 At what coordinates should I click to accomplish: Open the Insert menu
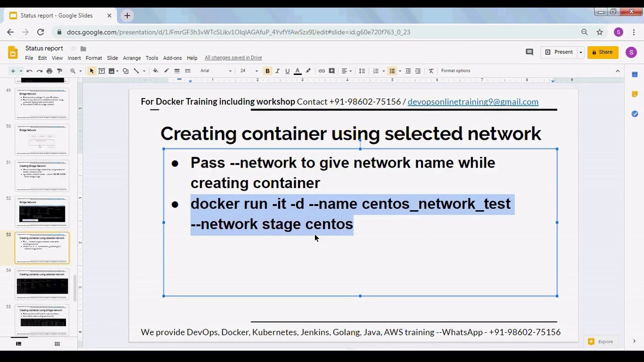click(74, 58)
